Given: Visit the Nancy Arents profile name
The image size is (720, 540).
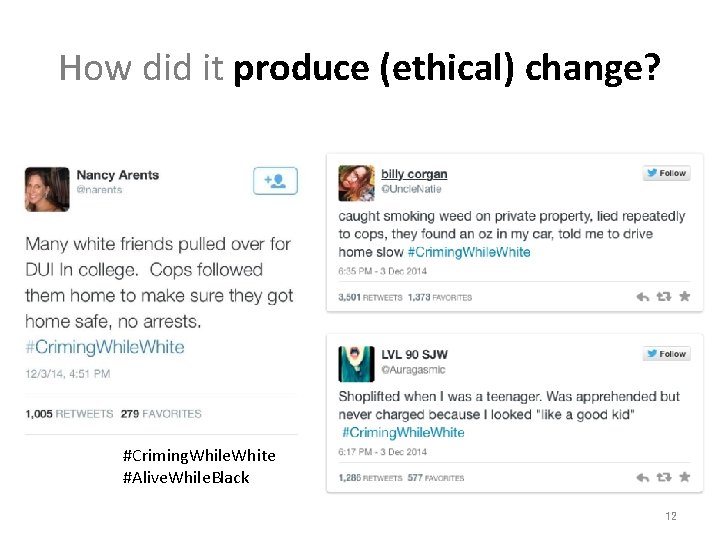Looking at the screenshot, I should pos(118,175).
